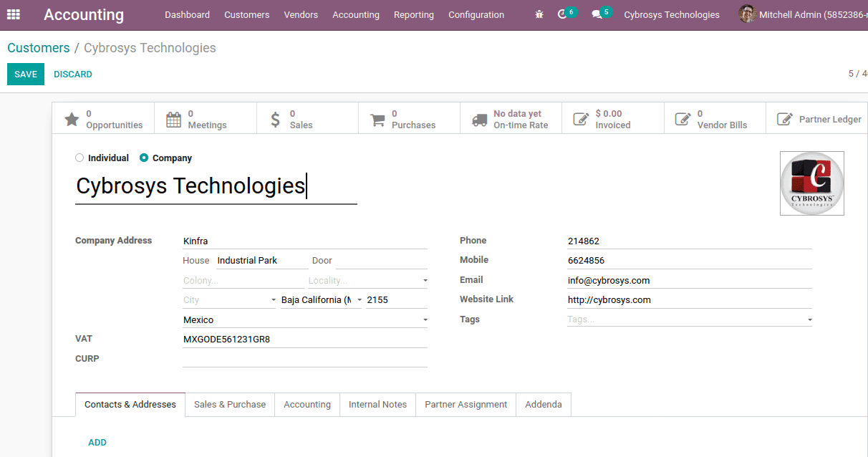Click the Invoiced pencil icon

click(582, 120)
